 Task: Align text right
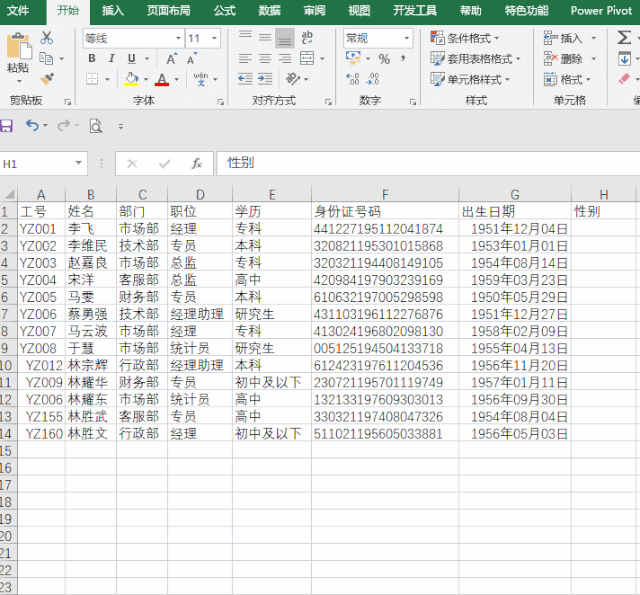tap(285, 59)
